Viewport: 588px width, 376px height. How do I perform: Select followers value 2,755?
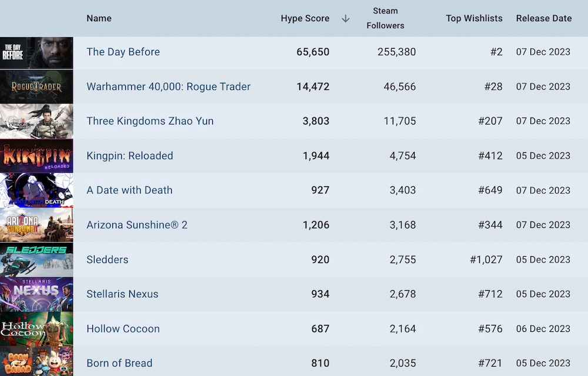pos(402,260)
